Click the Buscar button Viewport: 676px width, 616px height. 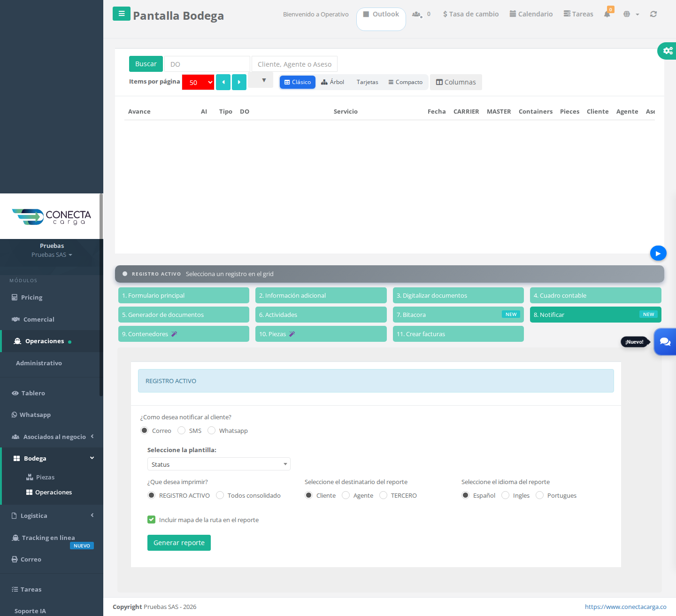146,64
